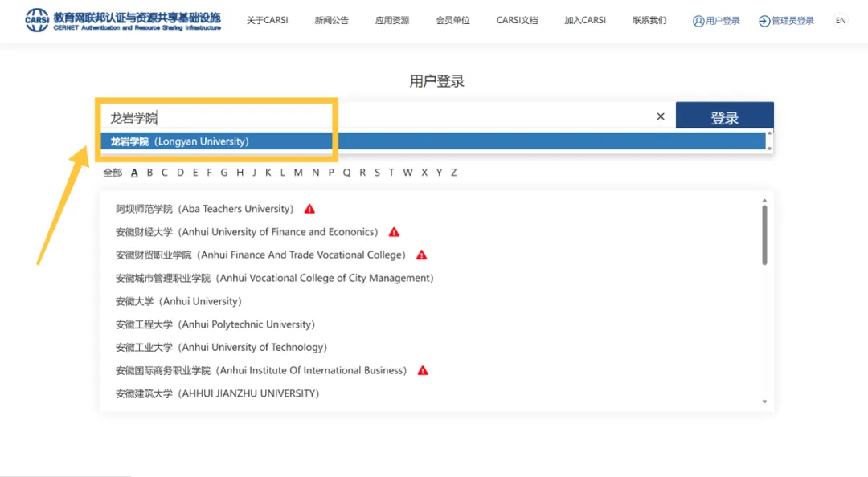
Task: Click the warning icon for Anhui Institute Of International Business
Action: (x=423, y=371)
